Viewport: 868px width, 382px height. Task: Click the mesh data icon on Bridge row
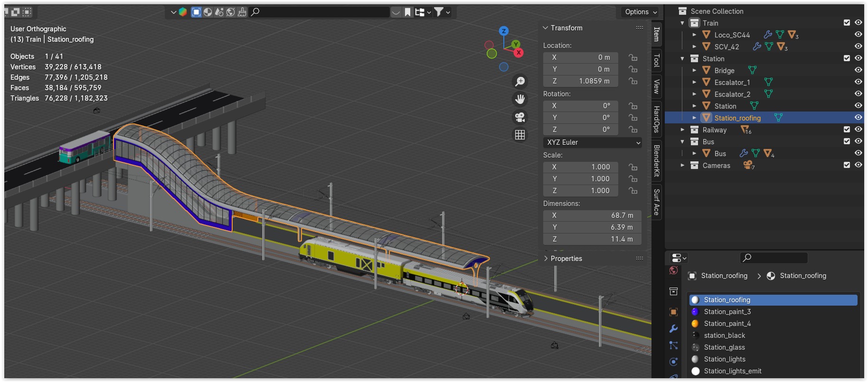coord(752,70)
